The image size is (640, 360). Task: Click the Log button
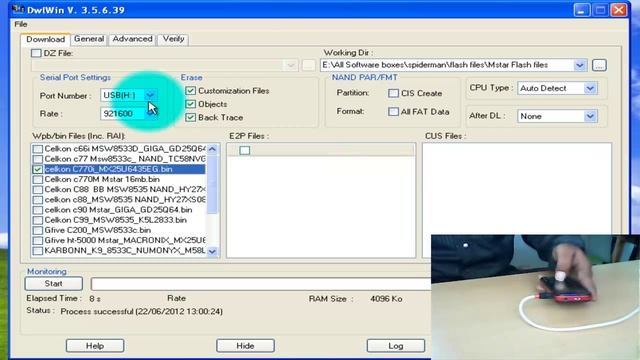(396, 346)
